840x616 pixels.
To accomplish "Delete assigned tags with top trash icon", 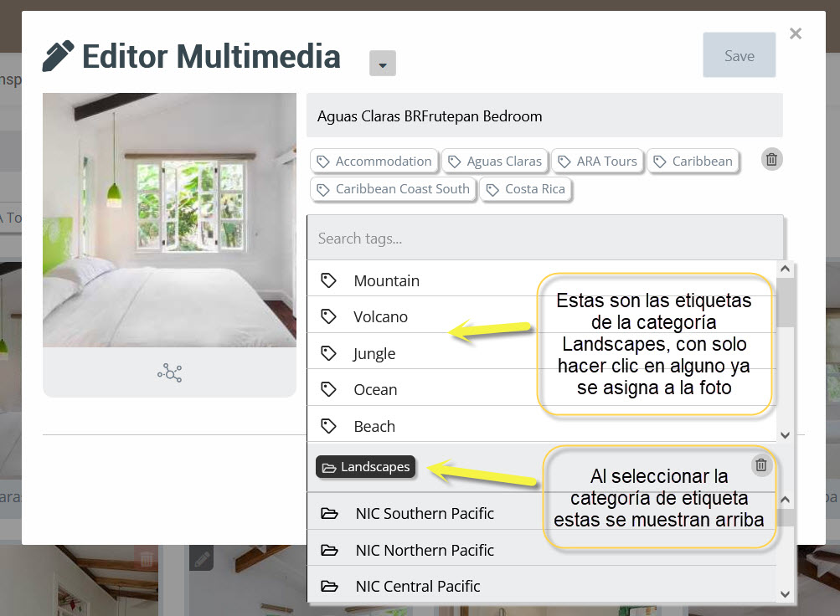I will [771, 160].
